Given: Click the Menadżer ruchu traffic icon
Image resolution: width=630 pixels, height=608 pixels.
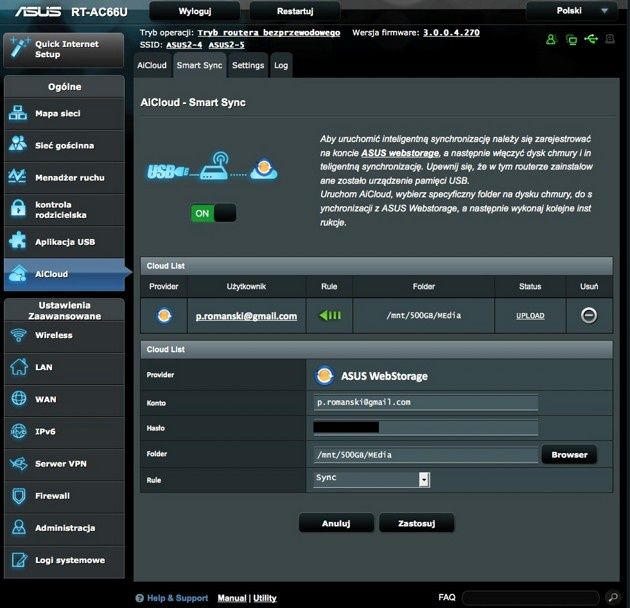Looking at the screenshot, I should (x=18, y=176).
